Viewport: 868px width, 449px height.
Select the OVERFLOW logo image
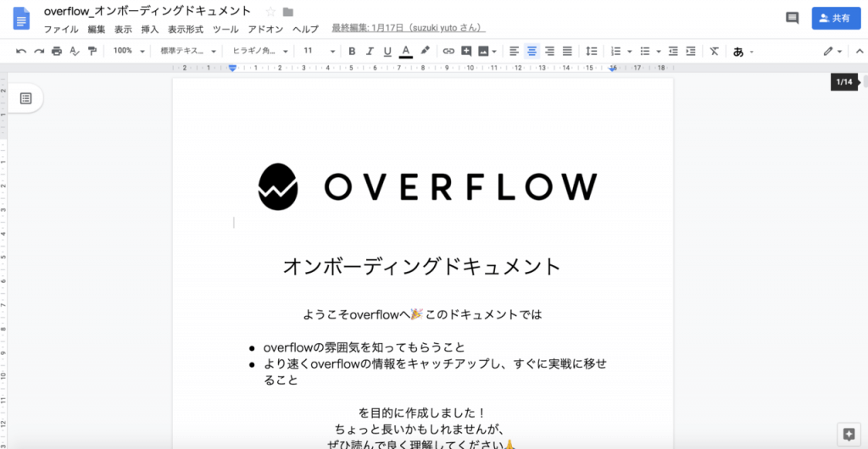pos(427,186)
